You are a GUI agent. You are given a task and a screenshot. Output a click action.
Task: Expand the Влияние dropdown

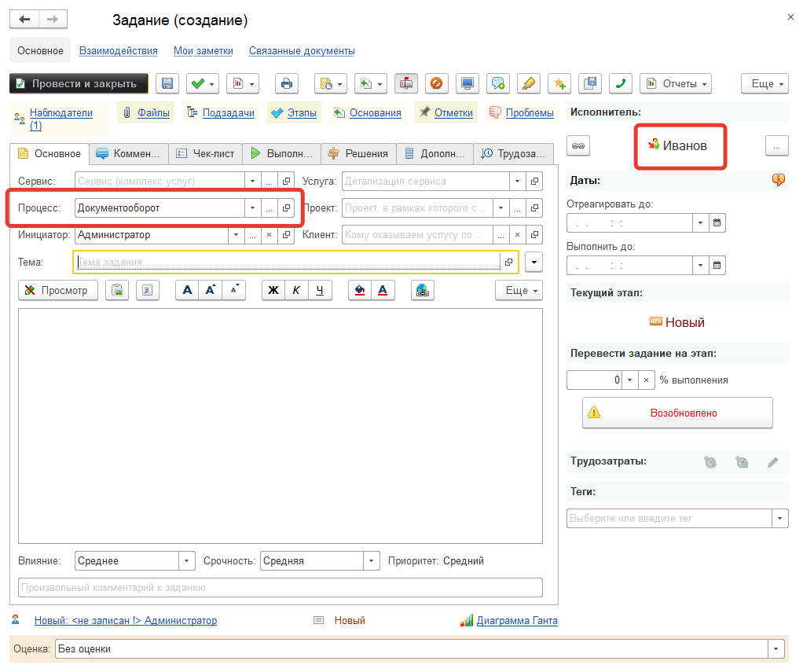pyautogui.click(x=187, y=561)
